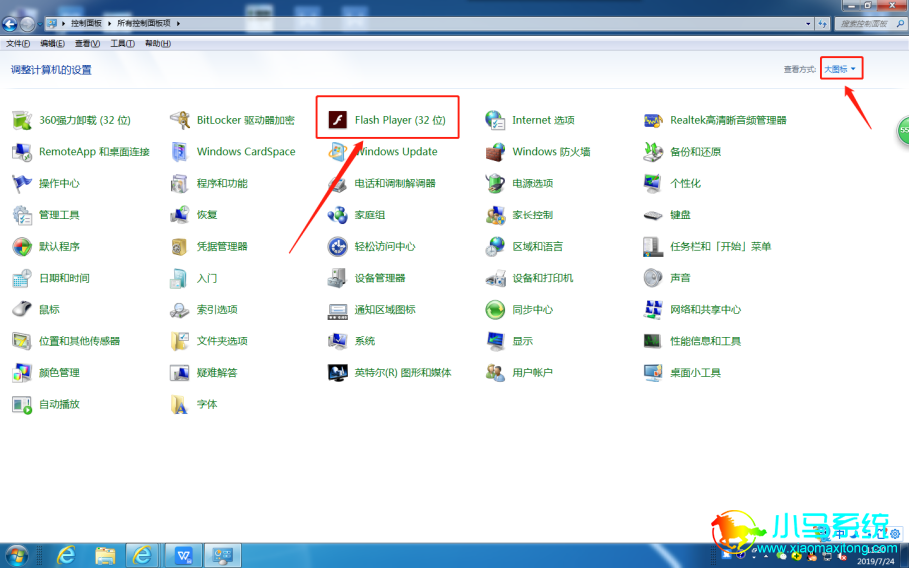
Task: Open 用户帐户 icon
Action: click(x=495, y=373)
